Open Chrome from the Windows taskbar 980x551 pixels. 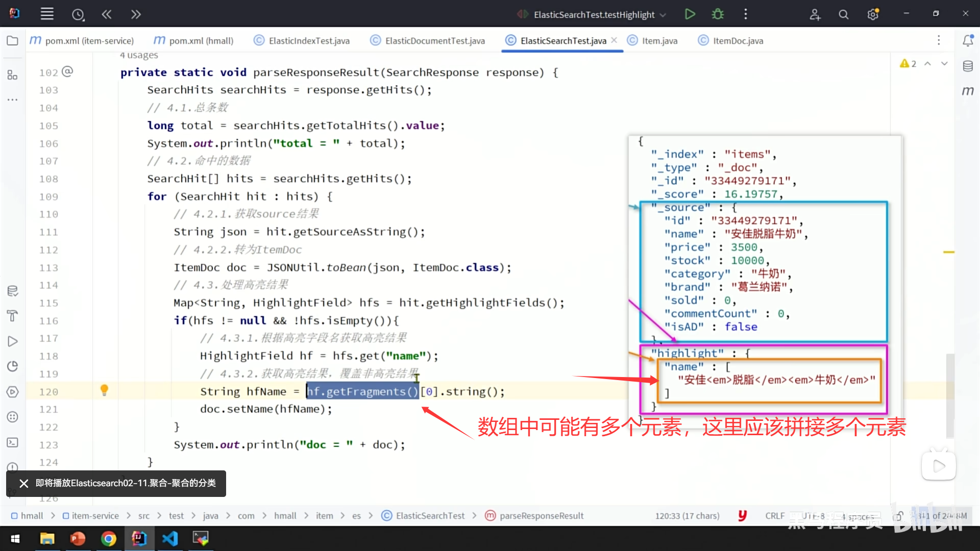pos(108,539)
